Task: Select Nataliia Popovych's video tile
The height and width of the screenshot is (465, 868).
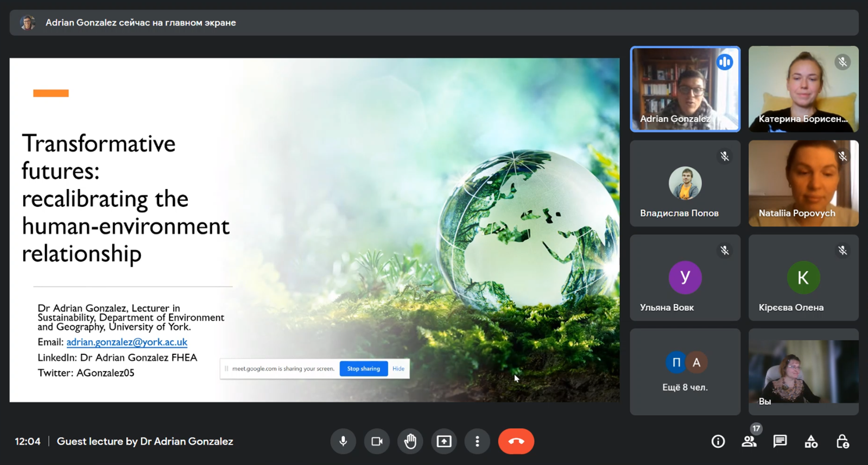Action: click(x=803, y=183)
